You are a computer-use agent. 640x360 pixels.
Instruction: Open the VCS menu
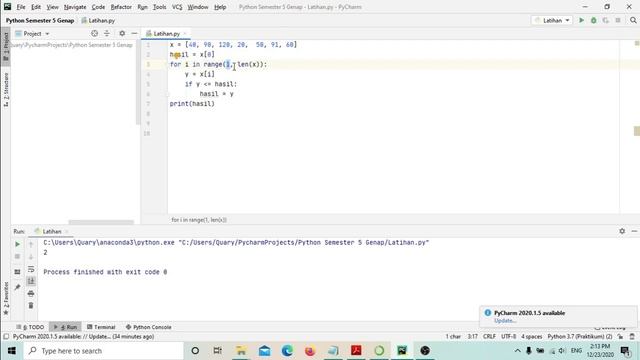(177, 7)
